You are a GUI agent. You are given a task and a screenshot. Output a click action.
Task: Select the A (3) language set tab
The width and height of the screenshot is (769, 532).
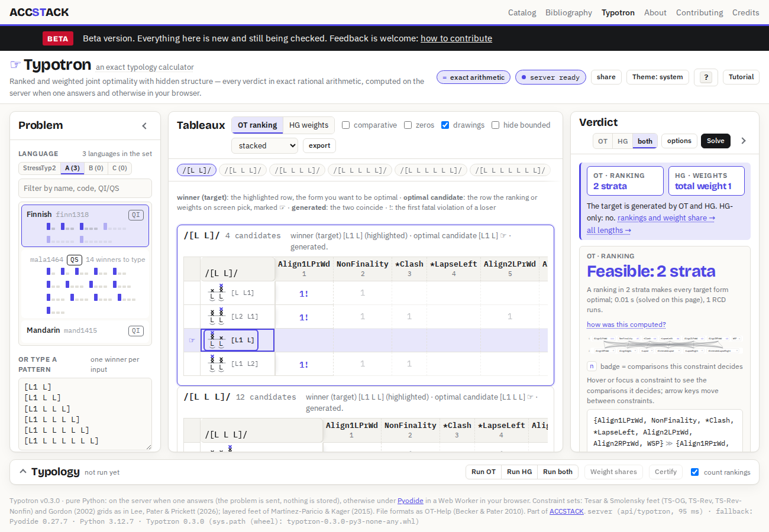(73, 168)
